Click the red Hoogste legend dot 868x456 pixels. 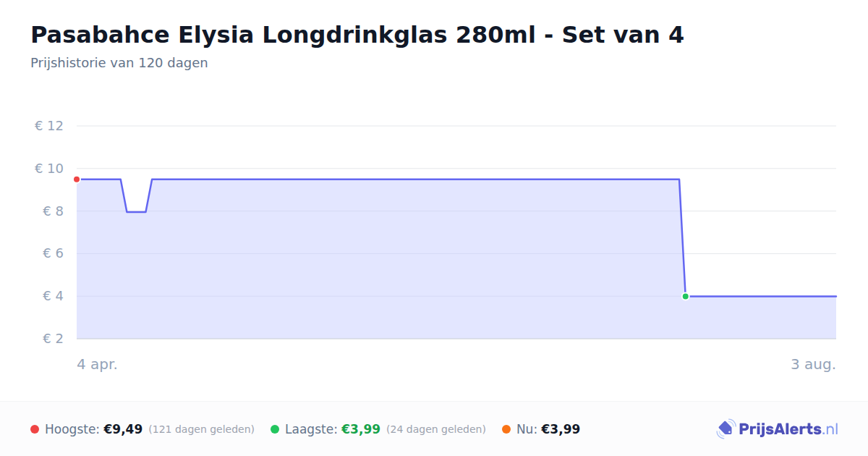pos(35,429)
